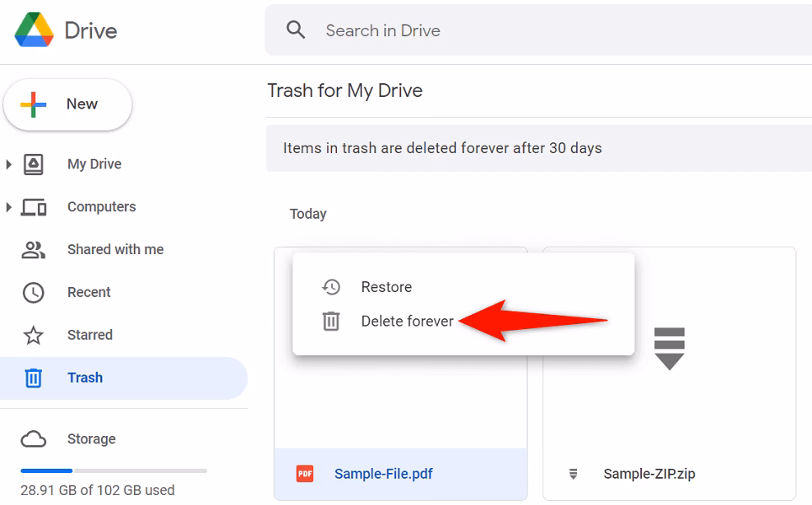
Task: Click the PDF icon on Sample-File.pdf
Action: 306,474
